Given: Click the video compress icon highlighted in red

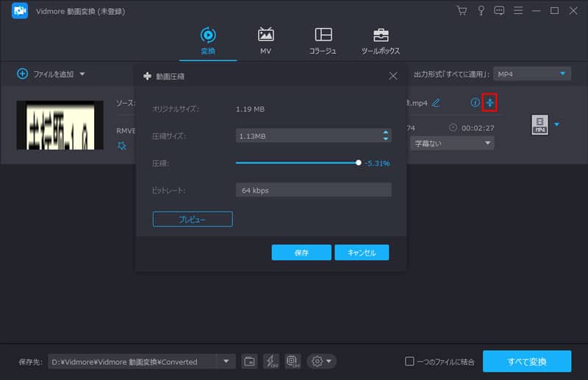Looking at the screenshot, I should [x=490, y=103].
